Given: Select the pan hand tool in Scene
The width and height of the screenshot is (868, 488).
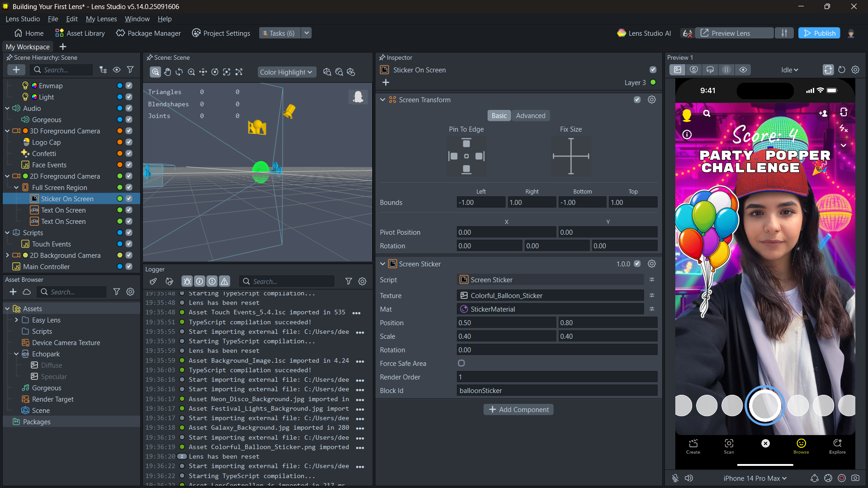Looking at the screenshot, I should pyautogui.click(x=167, y=72).
